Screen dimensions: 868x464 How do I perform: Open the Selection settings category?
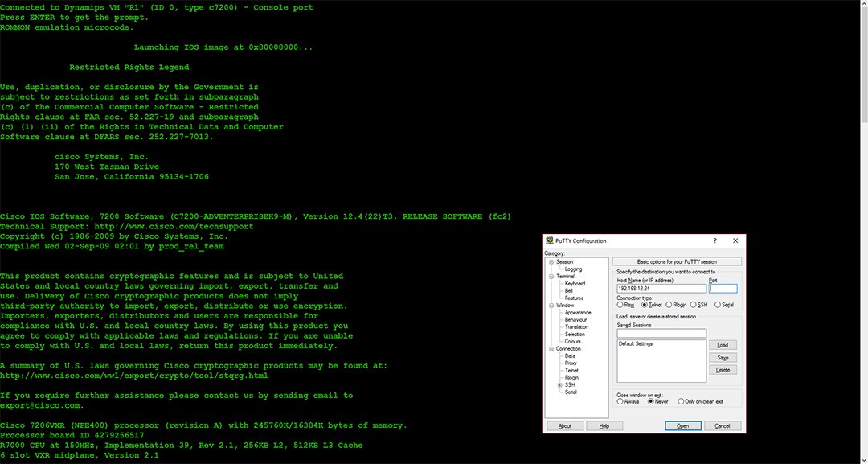point(575,334)
